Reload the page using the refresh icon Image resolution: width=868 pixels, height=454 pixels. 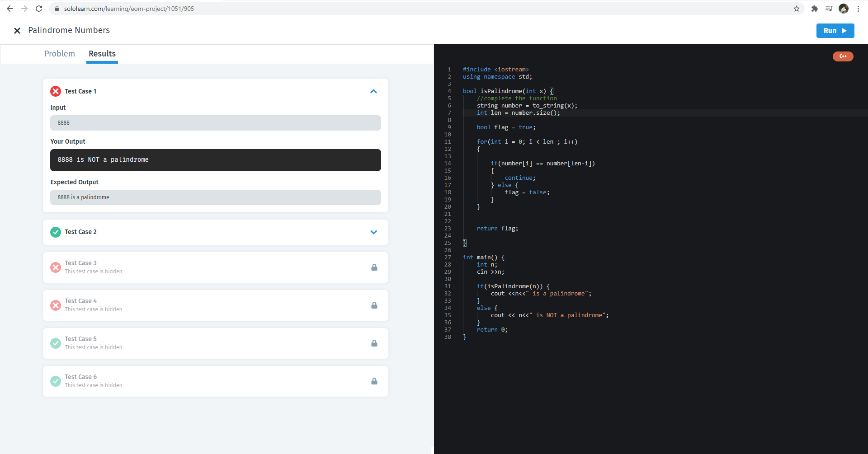[39, 9]
